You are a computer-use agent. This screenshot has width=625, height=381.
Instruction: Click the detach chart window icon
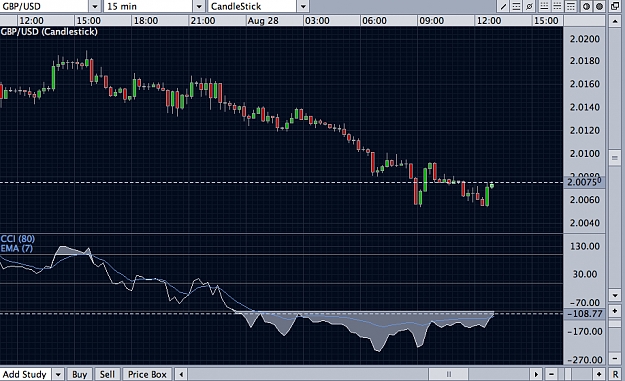pyautogui.click(x=615, y=6)
